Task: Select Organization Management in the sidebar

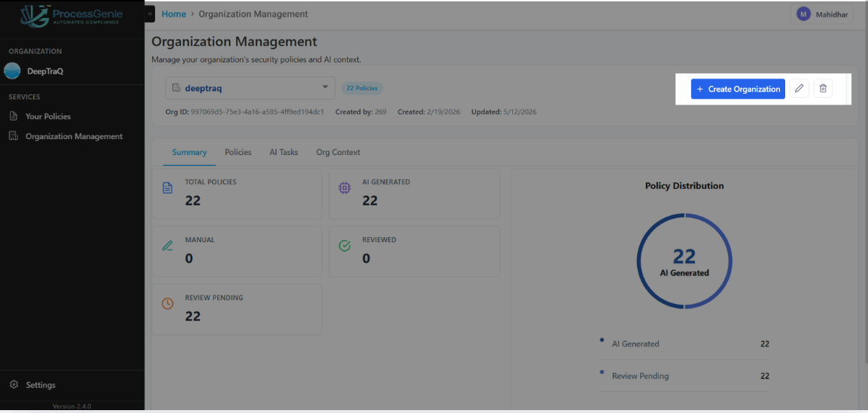Action: point(72,136)
